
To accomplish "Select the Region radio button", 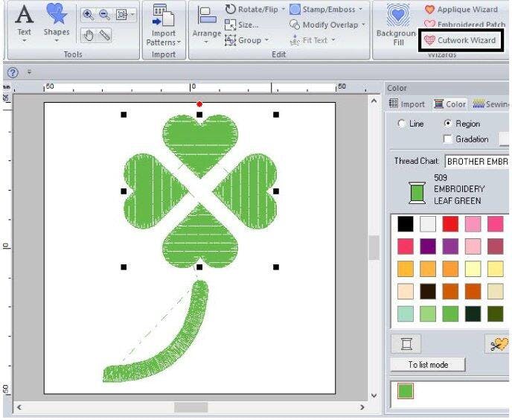I will click(447, 124).
